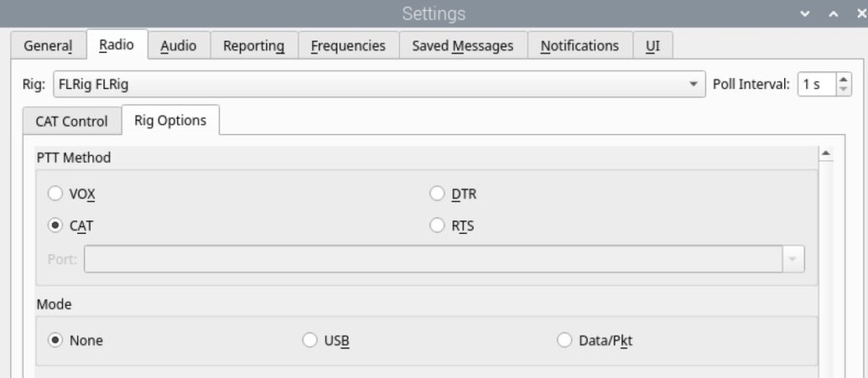Open the Frequencies tab
The width and height of the screenshot is (868, 378).
tap(348, 46)
